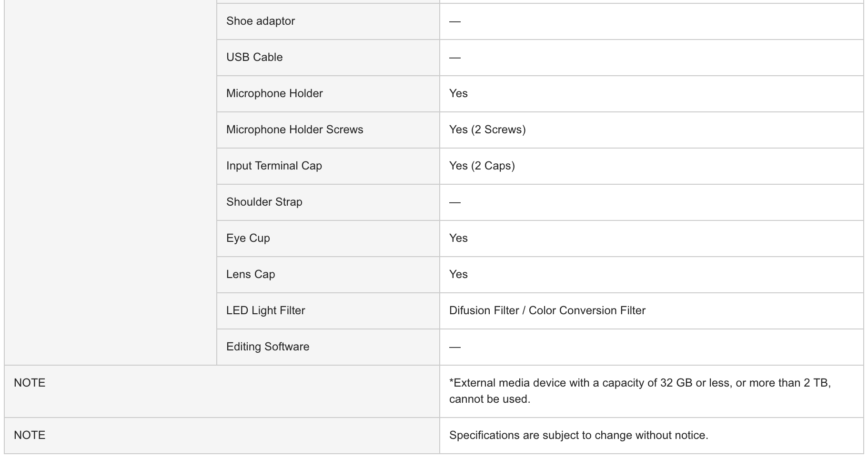
Task: Click the Yes value for Eye Cup
Action: (x=458, y=238)
